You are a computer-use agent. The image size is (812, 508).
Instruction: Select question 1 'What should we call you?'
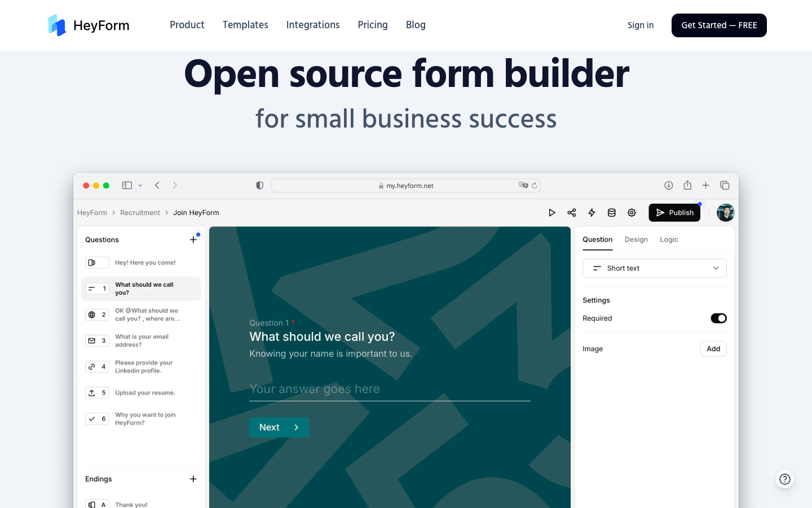click(141, 288)
